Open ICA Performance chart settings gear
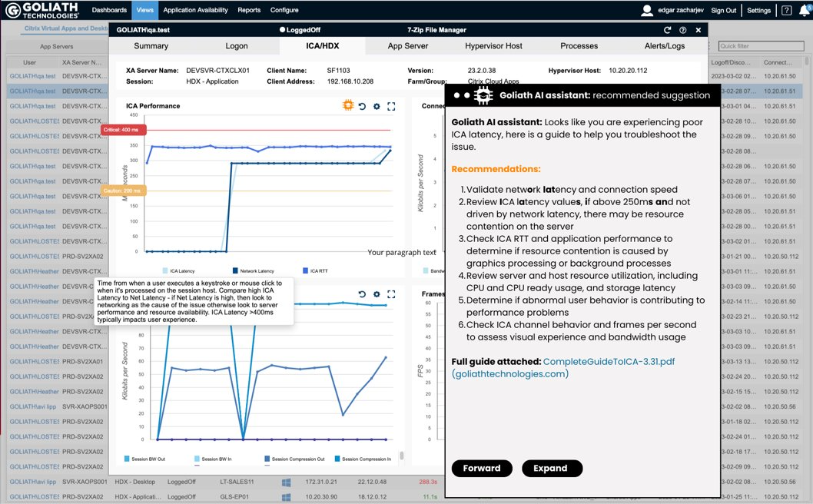This screenshot has height=504, width=813. pos(377,106)
